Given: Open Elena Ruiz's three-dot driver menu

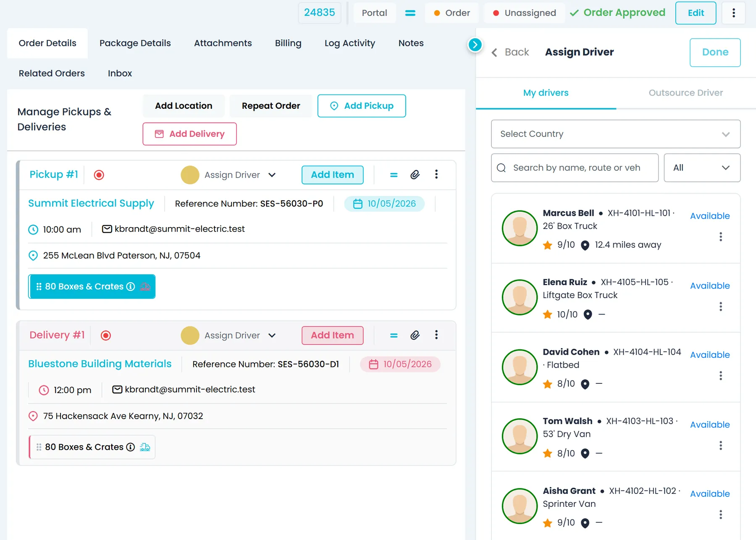Looking at the screenshot, I should pos(721,307).
